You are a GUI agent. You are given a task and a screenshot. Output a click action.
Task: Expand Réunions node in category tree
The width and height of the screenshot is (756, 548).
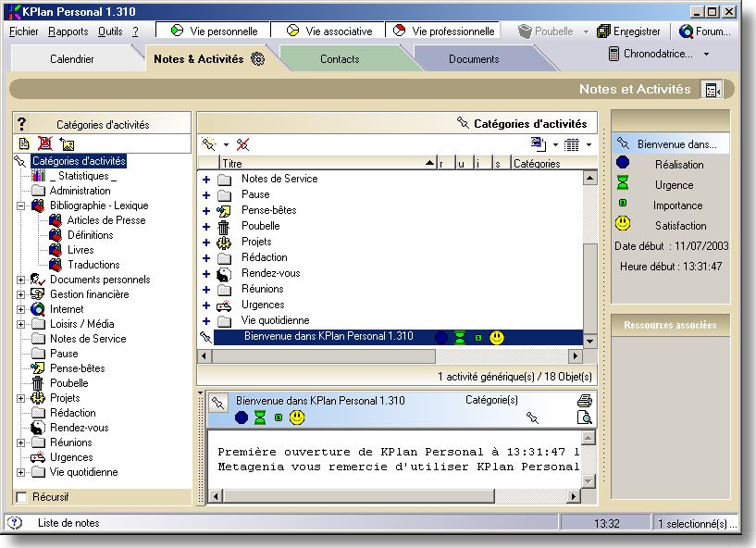coord(20,442)
